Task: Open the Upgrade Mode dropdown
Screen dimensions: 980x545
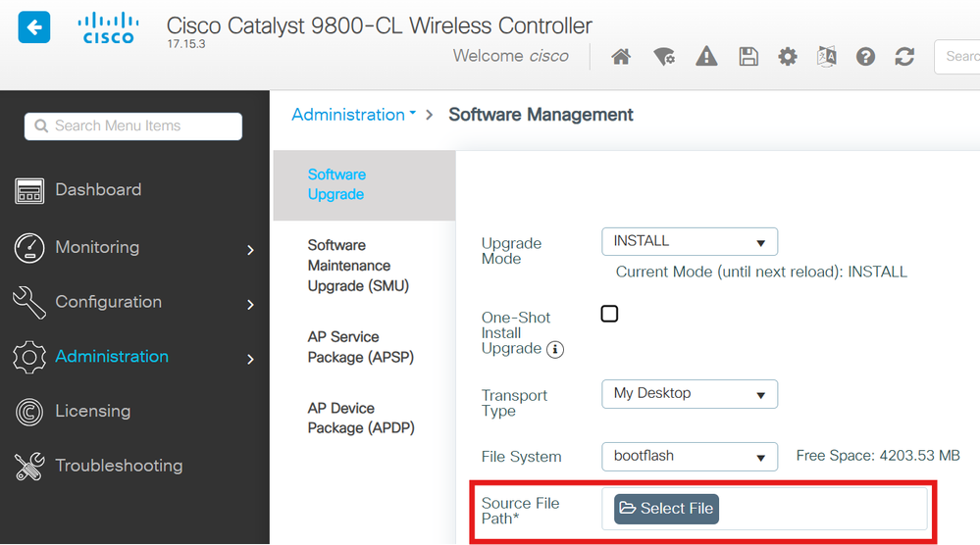Action: [689, 241]
